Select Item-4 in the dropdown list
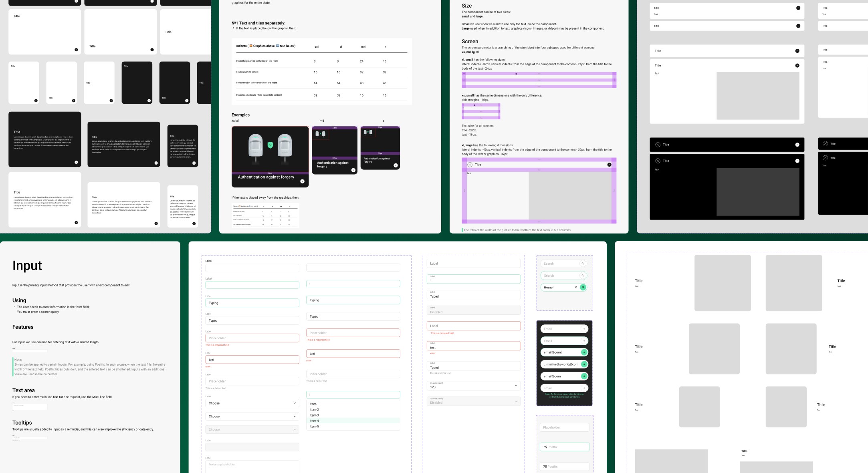The image size is (868, 473). coord(314,421)
